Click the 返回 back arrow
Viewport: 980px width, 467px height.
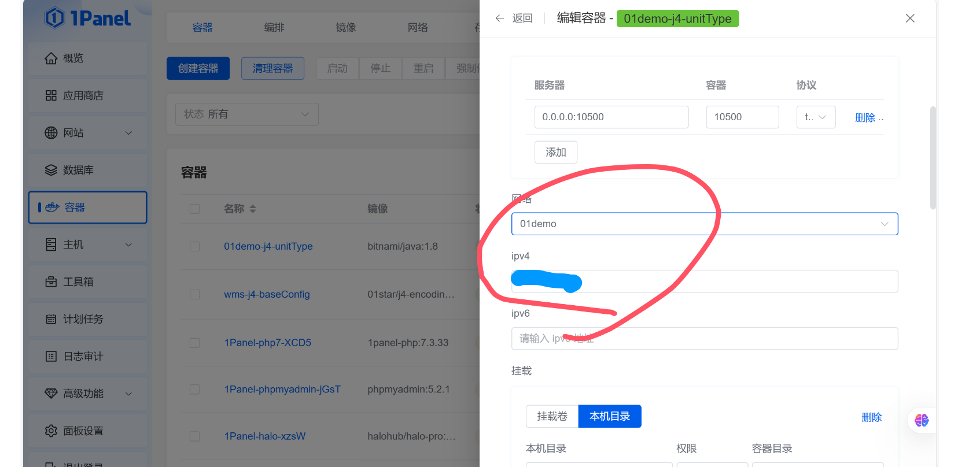(500, 18)
